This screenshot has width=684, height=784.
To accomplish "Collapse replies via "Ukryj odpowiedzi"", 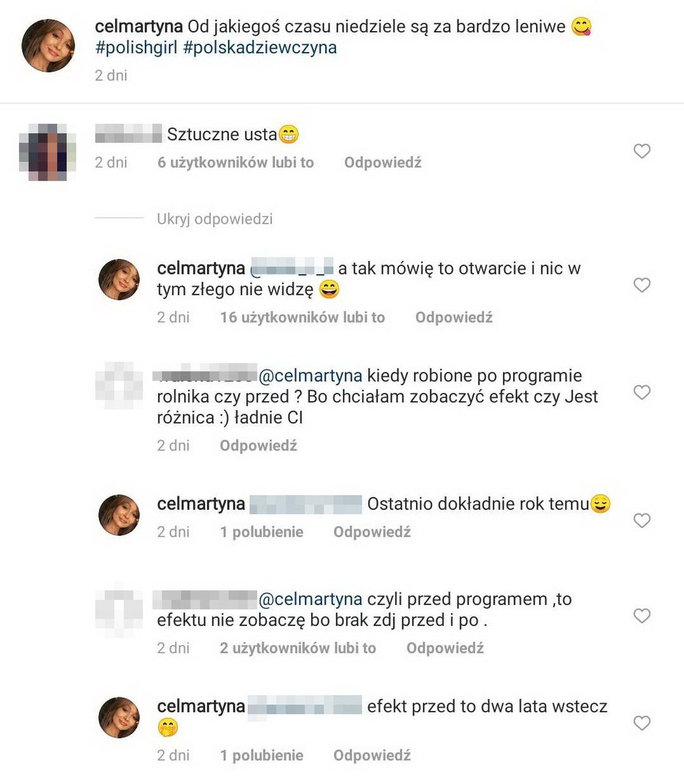I will click(x=215, y=219).
